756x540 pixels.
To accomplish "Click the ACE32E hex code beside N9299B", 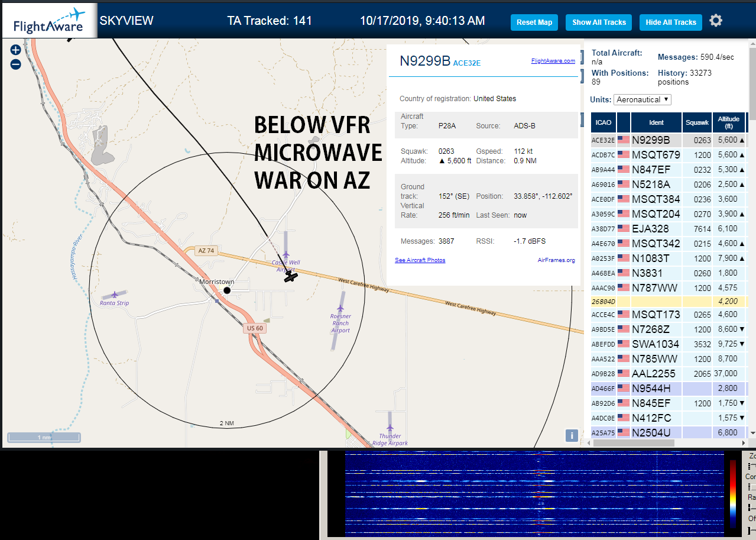I will coord(467,63).
